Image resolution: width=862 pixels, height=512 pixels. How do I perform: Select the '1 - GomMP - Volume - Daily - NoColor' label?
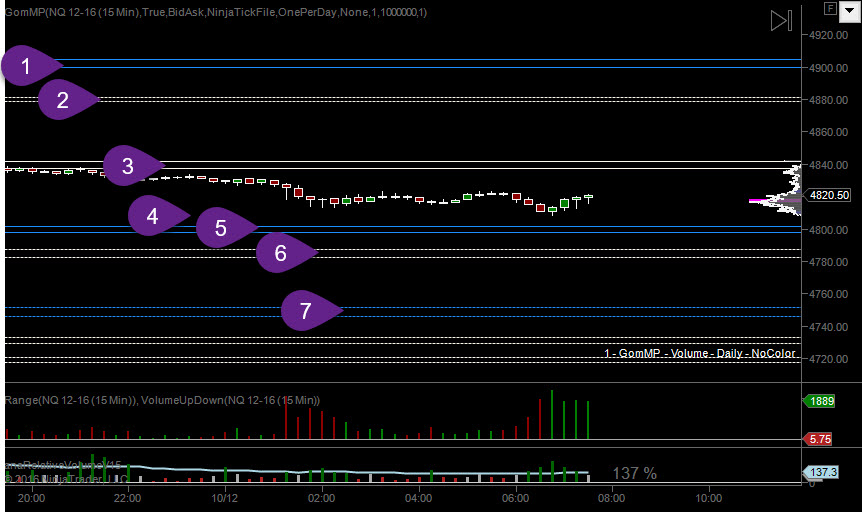(699, 353)
